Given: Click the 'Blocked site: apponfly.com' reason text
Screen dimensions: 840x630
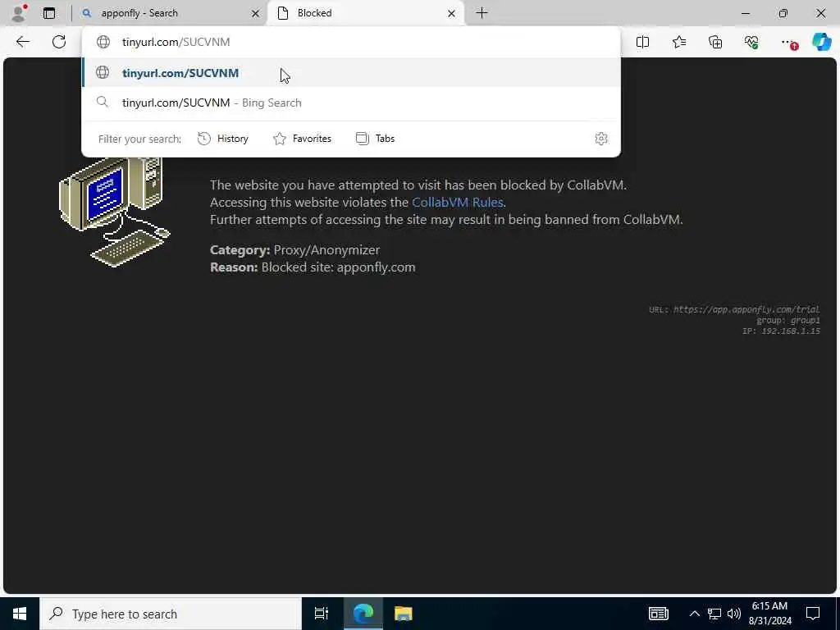Looking at the screenshot, I should 338,267.
